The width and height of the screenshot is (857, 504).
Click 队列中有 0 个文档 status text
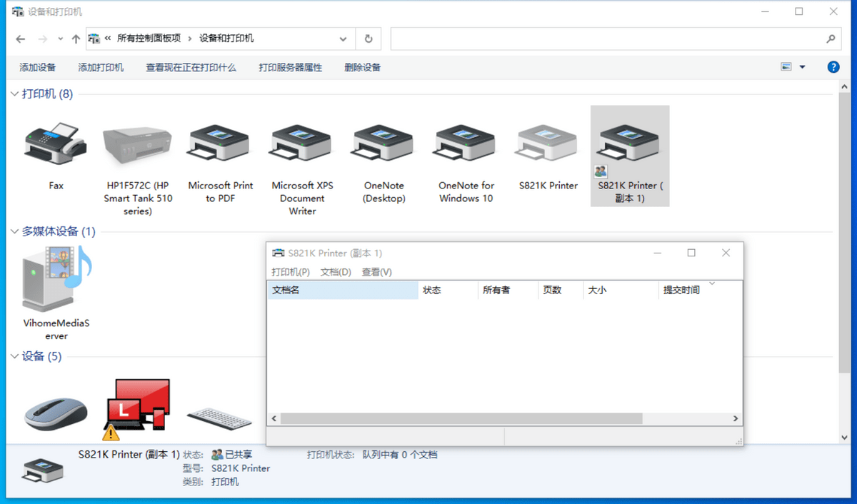tap(399, 455)
